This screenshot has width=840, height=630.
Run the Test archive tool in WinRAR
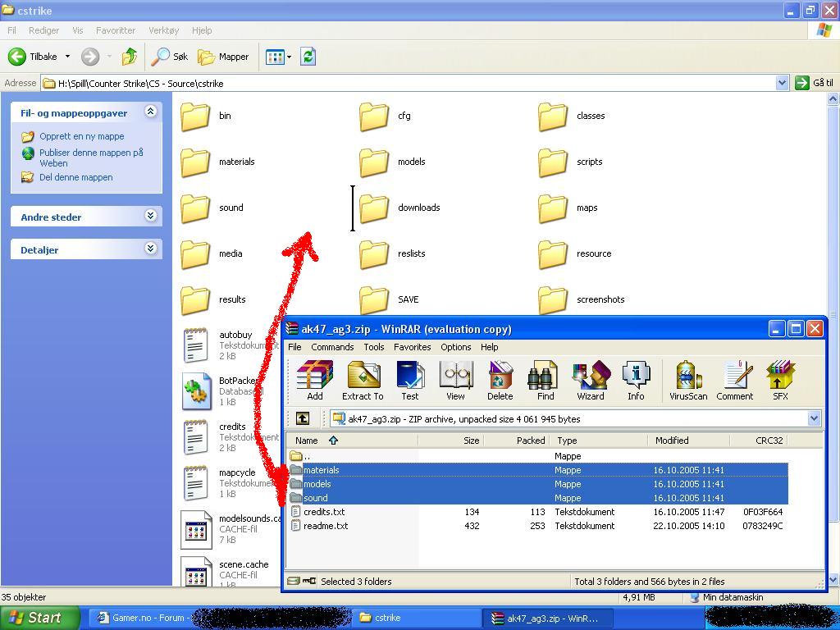[x=410, y=381]
